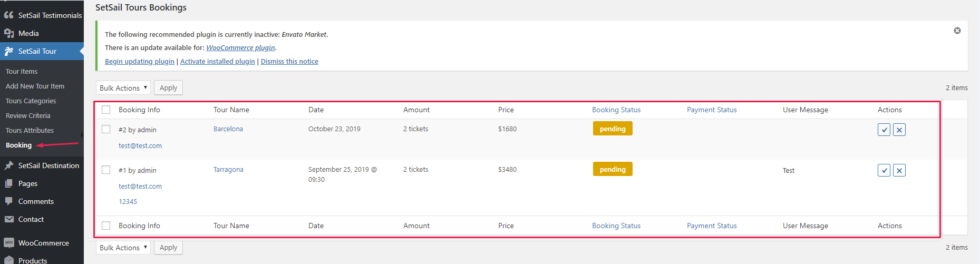Open the Barcelona tour link
Viewport: 980px width, 264px height.
[x=228, y=129]
